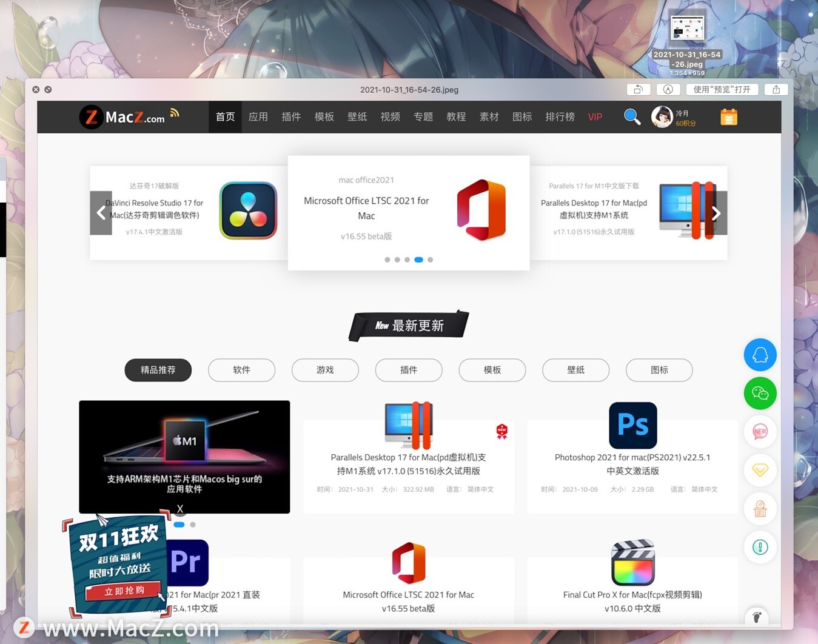This screenshot has height=644, width=818.
Task: Go to next carousel slide
Action: click(716, 213)
